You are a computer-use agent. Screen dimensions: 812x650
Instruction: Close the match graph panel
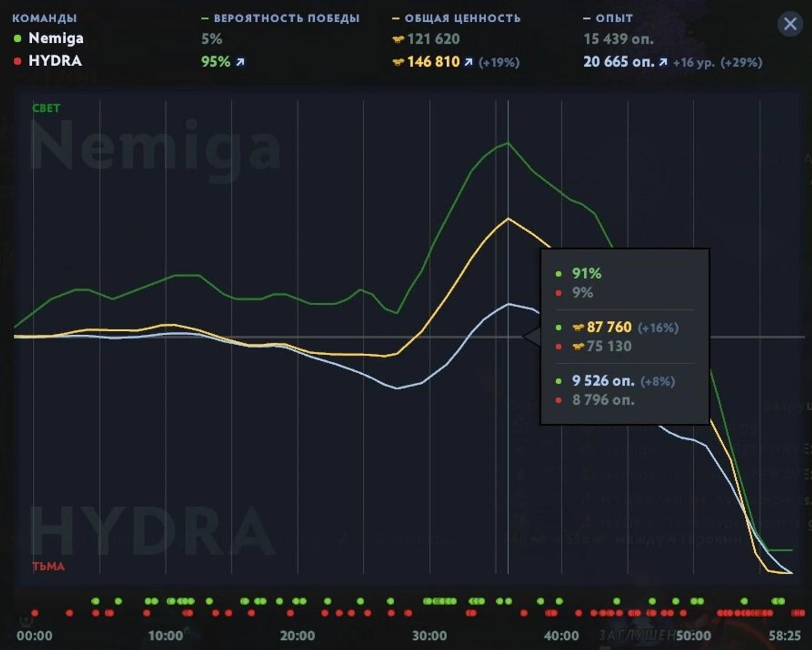[790, 24]
